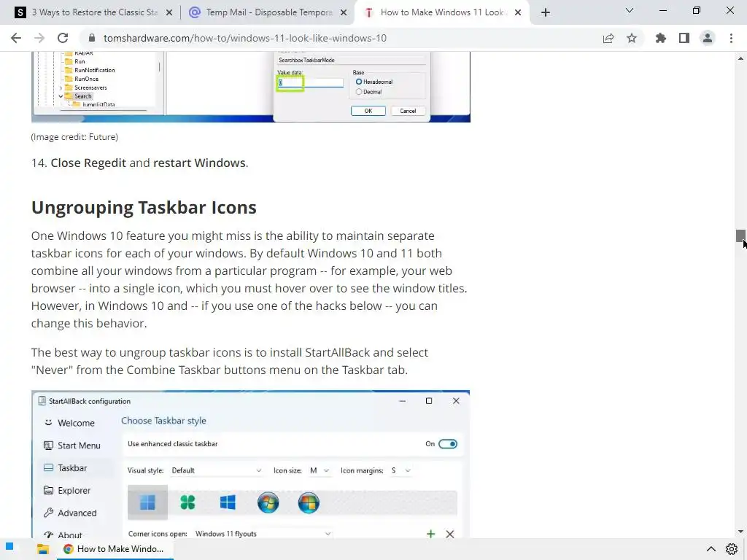
Task: Open the tab search chevron
Action: [x=630, y=10]
